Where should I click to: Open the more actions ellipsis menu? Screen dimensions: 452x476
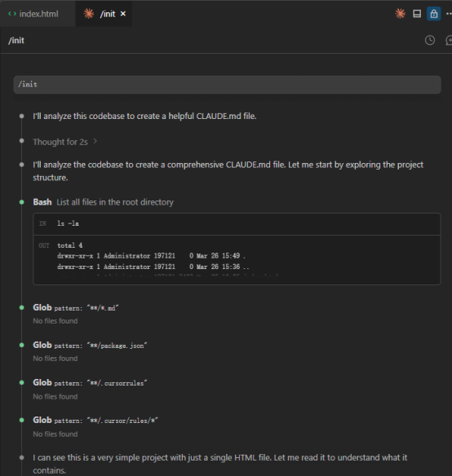(x=449, y=14)
